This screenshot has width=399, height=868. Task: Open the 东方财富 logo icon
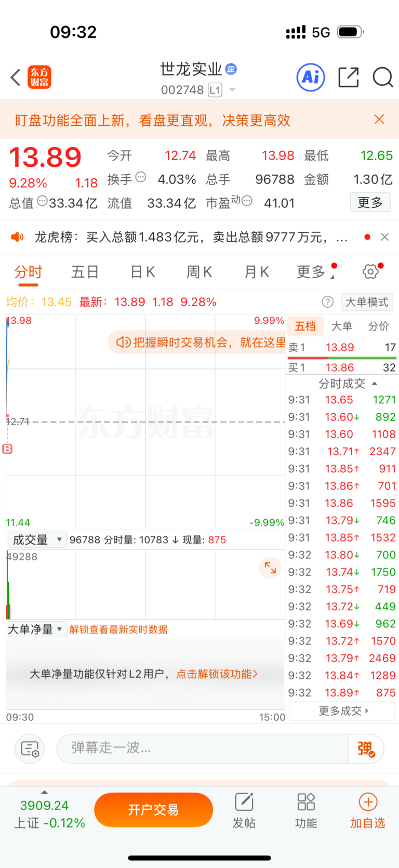pos(39,77)
